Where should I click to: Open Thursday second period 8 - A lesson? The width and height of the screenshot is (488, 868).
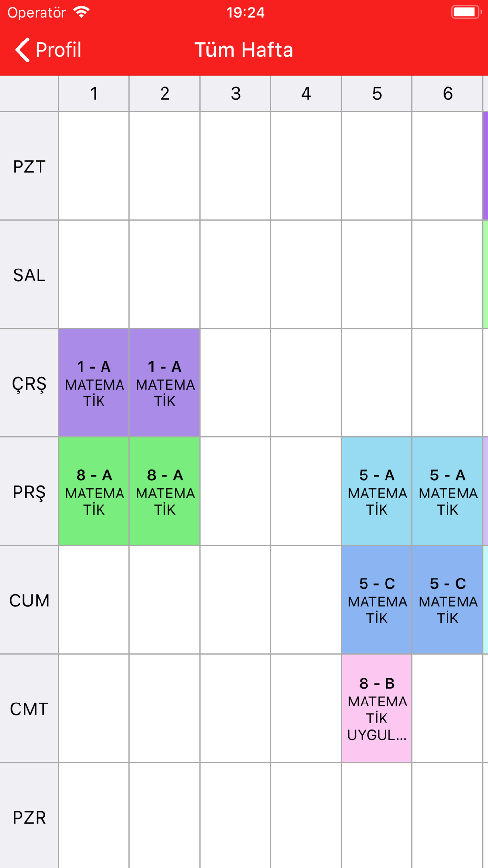(x=164, y=491)
